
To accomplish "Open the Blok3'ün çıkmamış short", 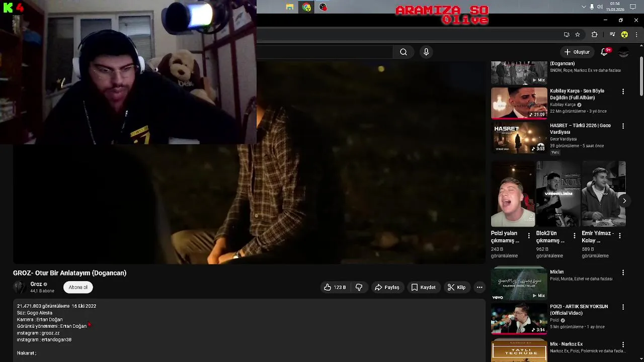I will pos(558,194).
